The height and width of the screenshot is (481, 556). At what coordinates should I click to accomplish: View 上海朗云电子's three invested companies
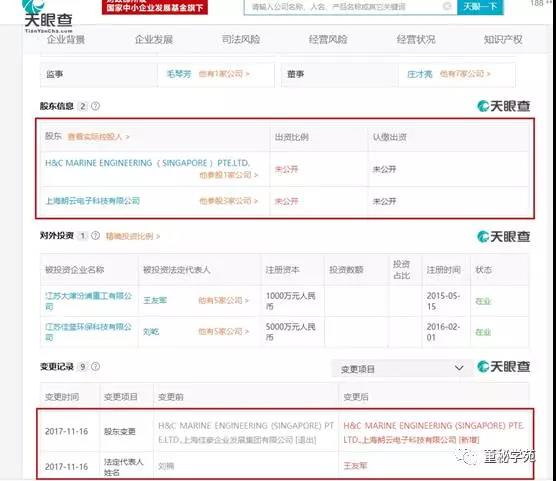click(229, 201)
